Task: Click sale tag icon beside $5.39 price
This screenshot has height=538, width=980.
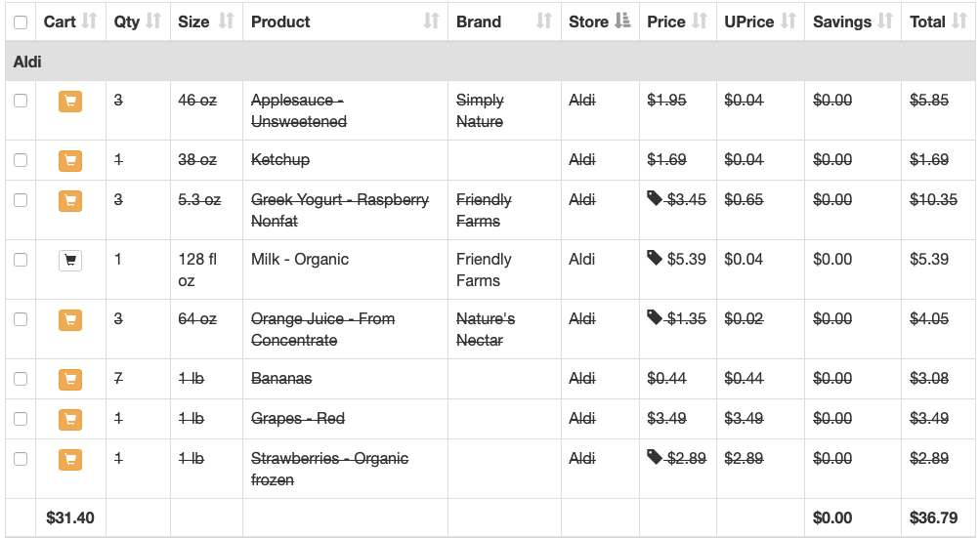Action: point(655,258)
